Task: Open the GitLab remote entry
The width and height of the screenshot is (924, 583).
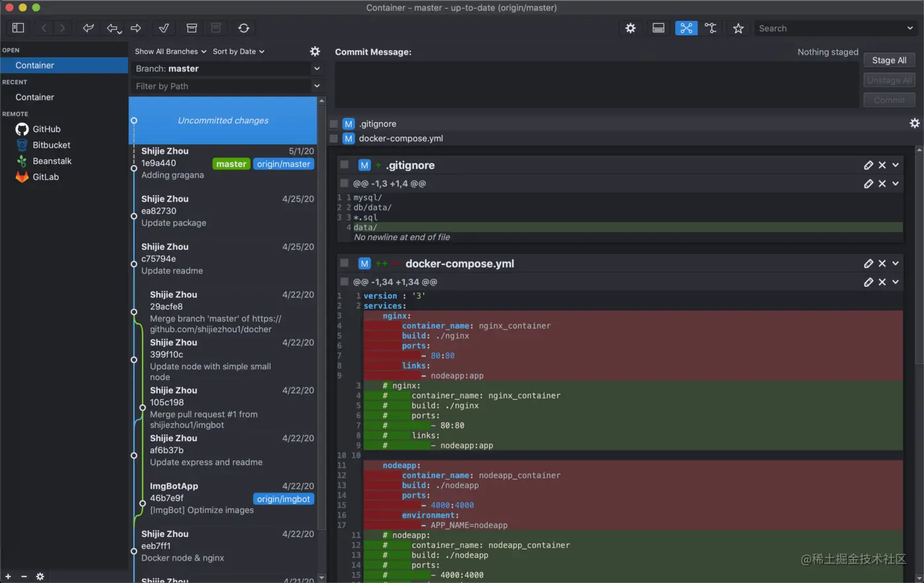Action: 64,177
